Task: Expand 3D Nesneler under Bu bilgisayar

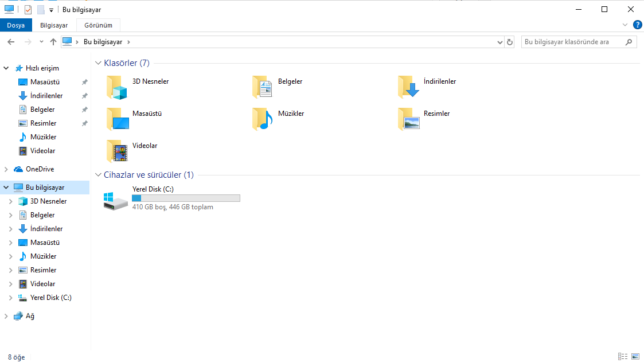Action: (x=11, y=201)
